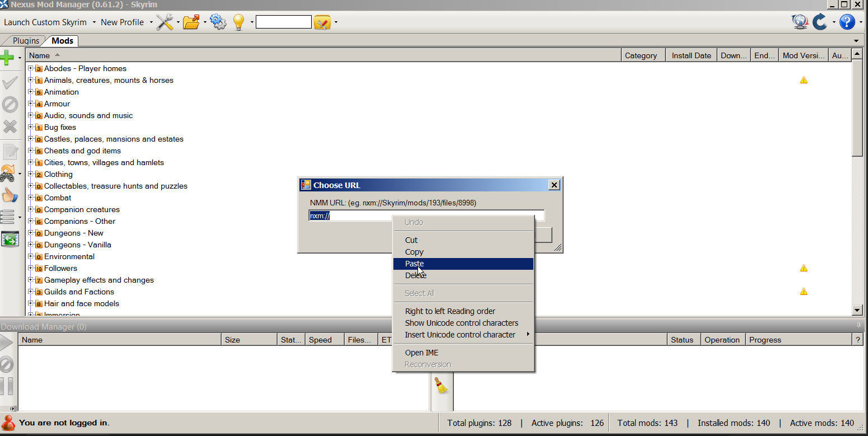Click the X delete mod icon

point(10,126)
